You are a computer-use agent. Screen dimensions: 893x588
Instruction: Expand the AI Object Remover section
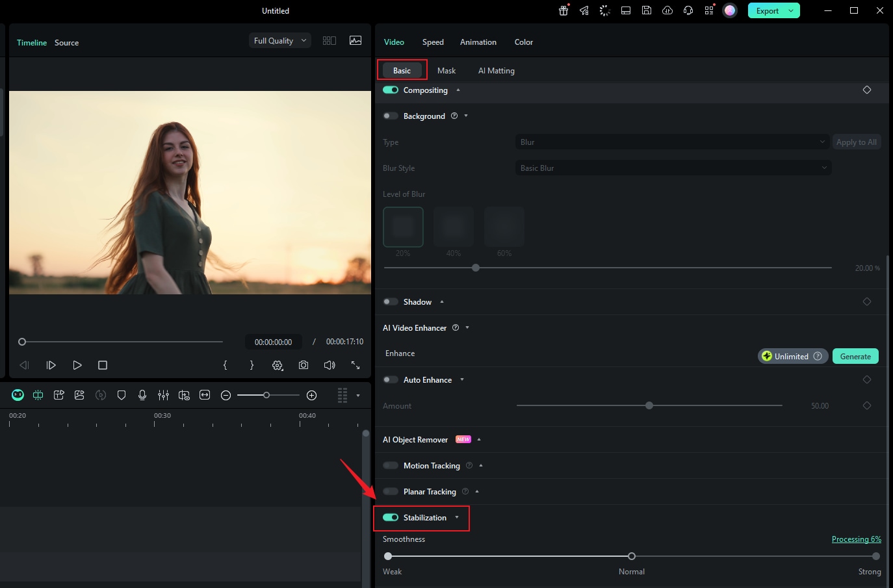coord(479,440)
